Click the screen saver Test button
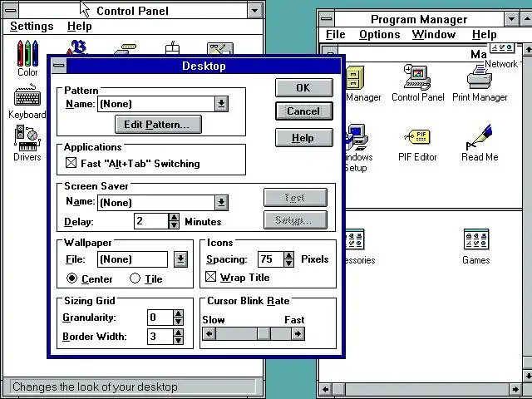This screenshot has width=532, height=399. (295, 197)
